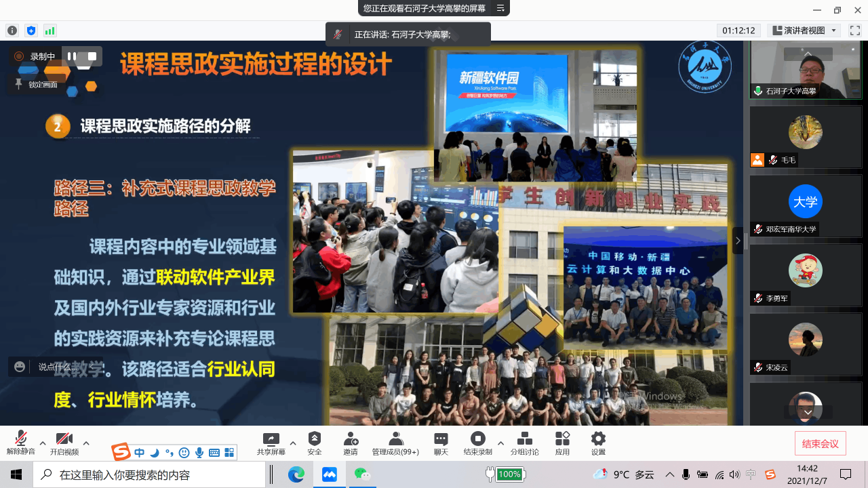The image size is (868, 488).
Task: Click the red 结束会议 button
Action: point(820,444)
